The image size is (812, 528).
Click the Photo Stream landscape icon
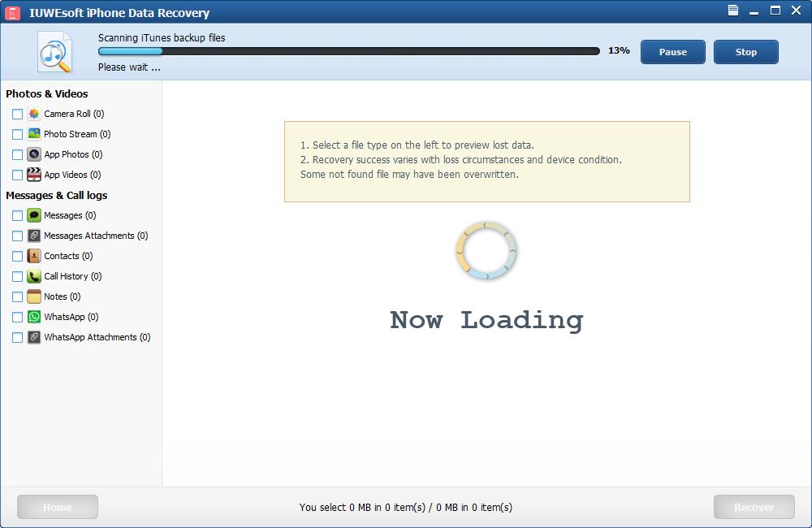(33, 134)
